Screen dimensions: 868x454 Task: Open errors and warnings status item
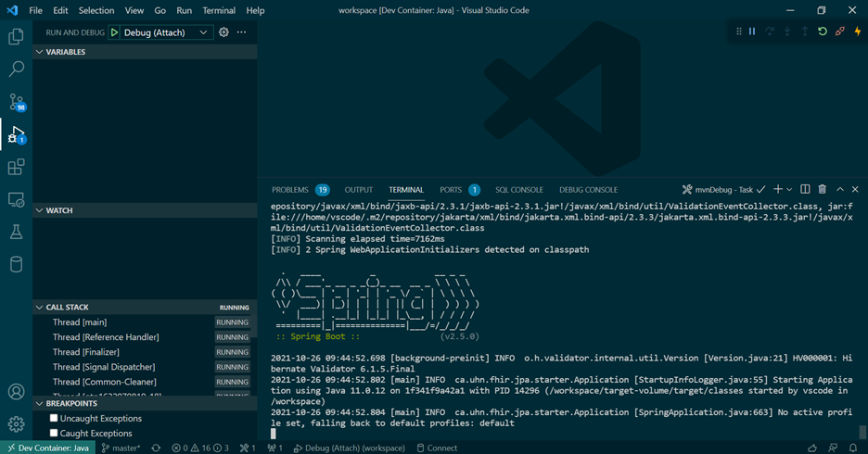click(200, 448)
